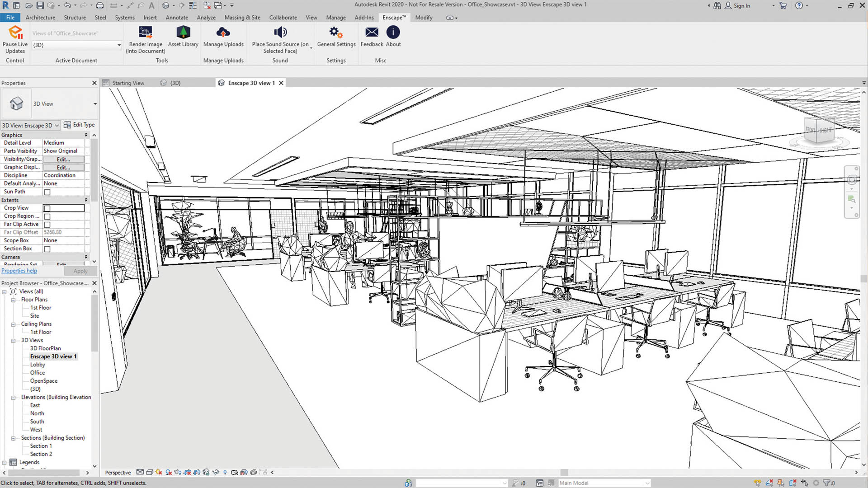Image resolution: width=868 pixels, height=488 pixels.
Task: Open the Asset Library tool
Action: click(183, 36)
